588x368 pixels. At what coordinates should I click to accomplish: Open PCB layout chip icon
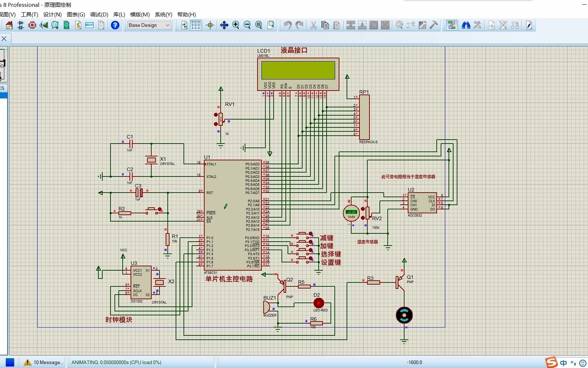(x=32, y=25)
